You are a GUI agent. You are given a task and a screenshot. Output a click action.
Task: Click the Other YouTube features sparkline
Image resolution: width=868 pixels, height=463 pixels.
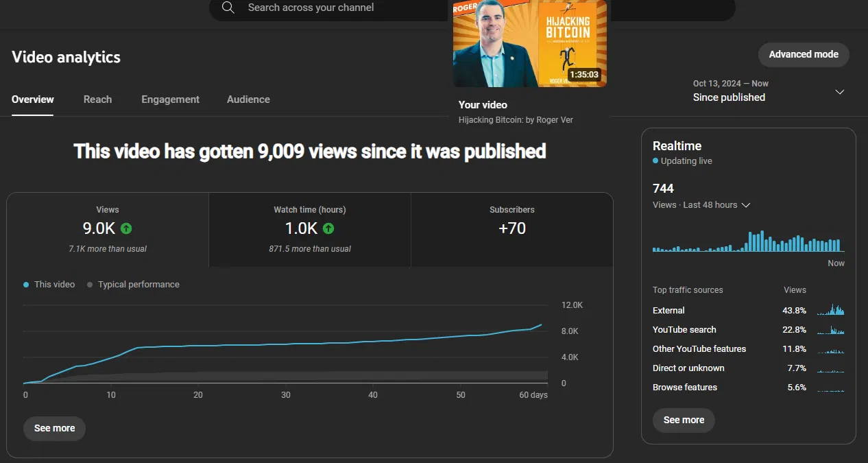(x=830, y=351)
